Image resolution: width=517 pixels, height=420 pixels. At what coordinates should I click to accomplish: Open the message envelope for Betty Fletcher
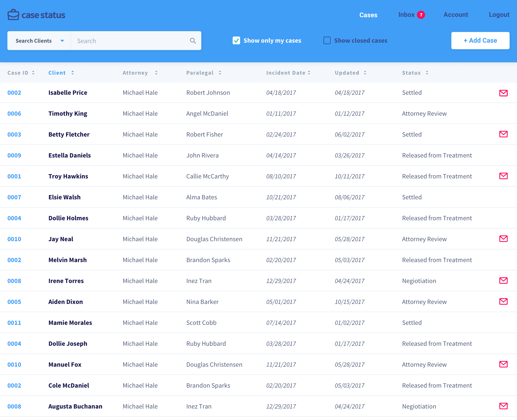(x=503, y=134)
